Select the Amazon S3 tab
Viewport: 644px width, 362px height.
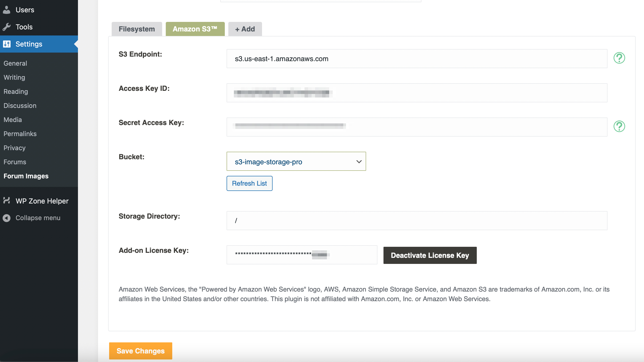195,29
